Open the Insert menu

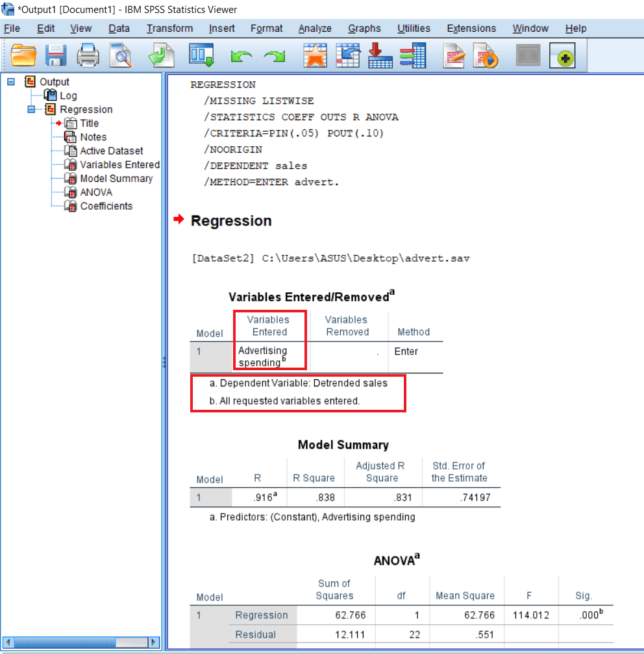point(222,29)
